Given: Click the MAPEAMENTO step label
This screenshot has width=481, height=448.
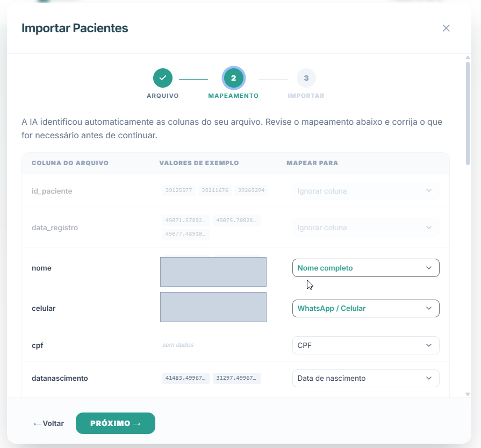Looking at the screenshot, I should 233,96.
